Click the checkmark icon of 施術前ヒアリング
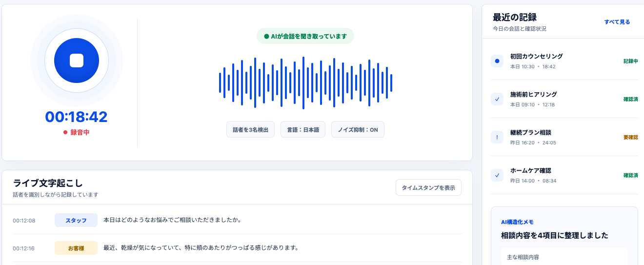 click(x=497, y=99)
